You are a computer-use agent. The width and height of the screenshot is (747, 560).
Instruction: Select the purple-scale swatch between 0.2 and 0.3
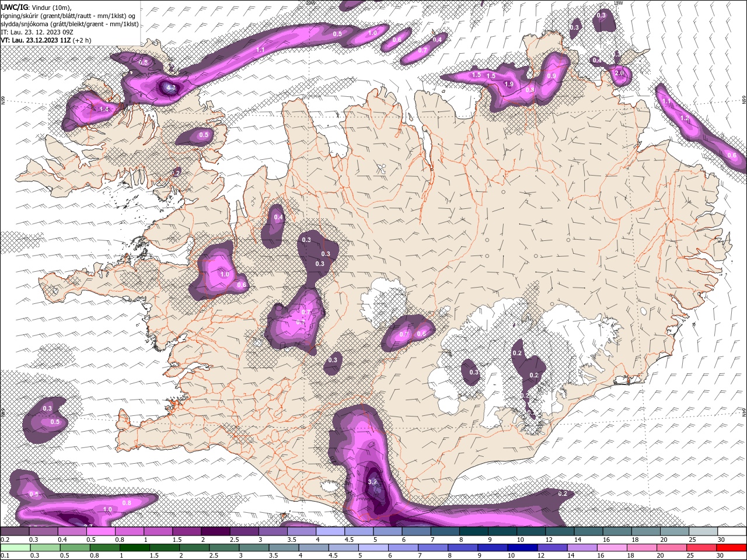(x=15, y=531)
